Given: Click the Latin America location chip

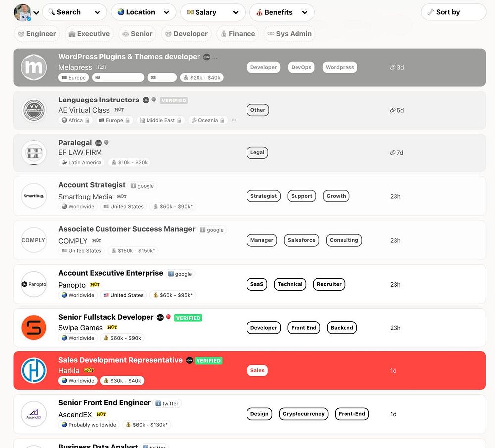Looking at the screenshot, I should [x=82, y=162].
